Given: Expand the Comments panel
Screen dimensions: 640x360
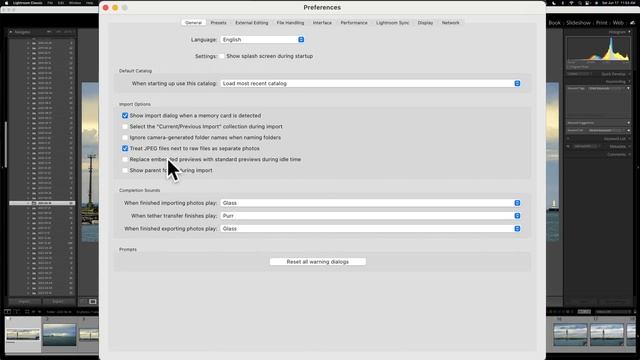Looking at the screenshot, I should coord(629,154).
